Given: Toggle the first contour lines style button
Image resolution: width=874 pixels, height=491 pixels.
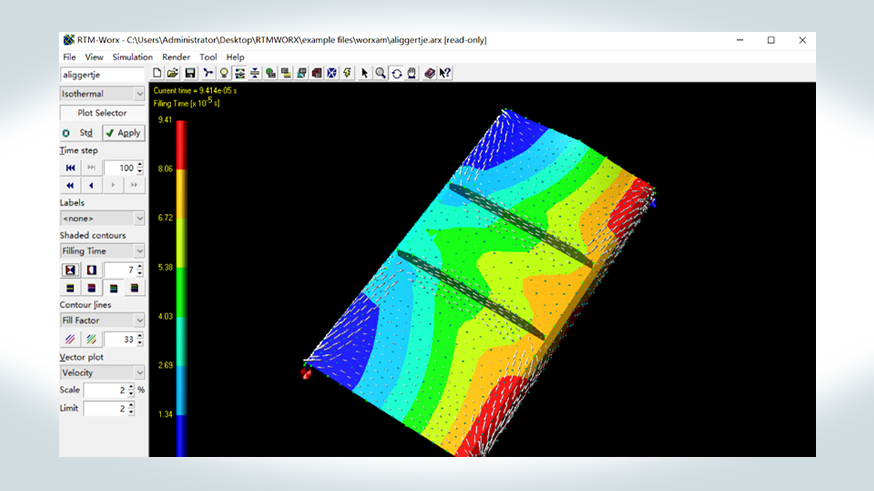Looking at the screenshot, I should pos(70,339).
